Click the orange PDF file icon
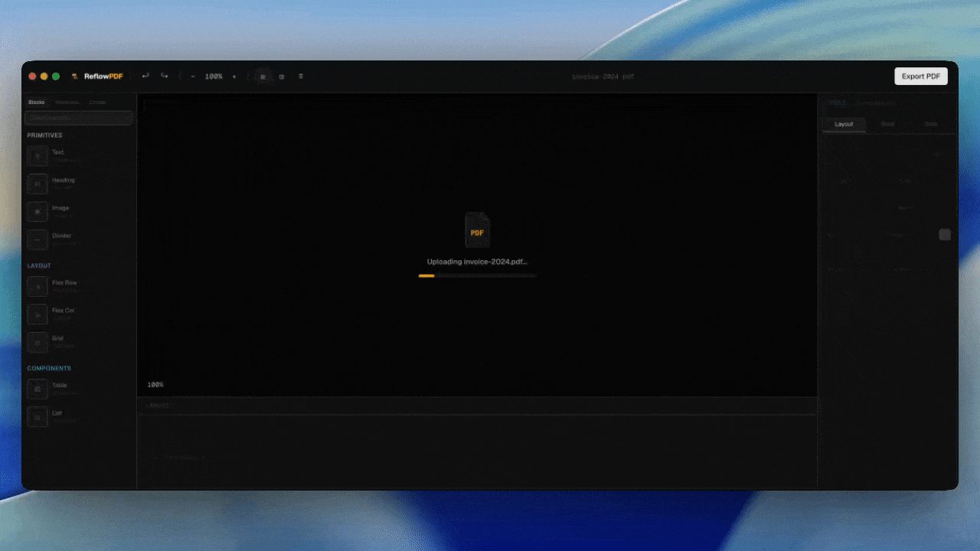The width and height of the screenshot is (980, 551). click(477, 230)
